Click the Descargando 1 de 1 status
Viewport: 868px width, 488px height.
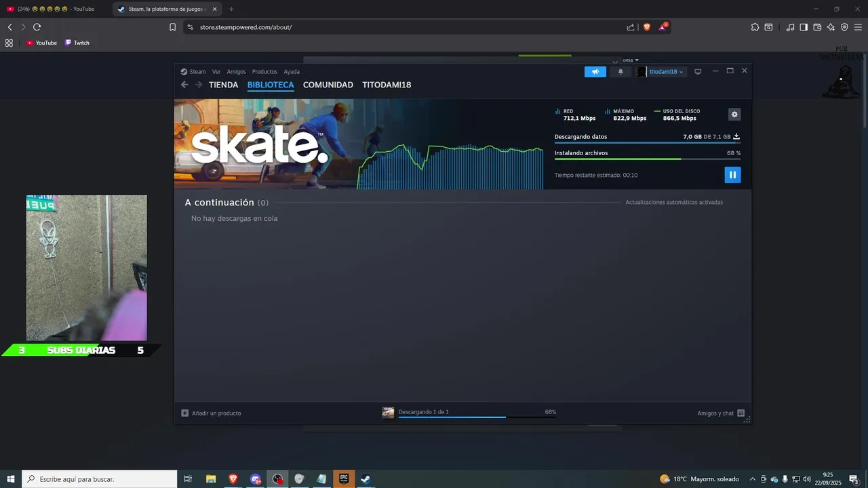(x=424, y=411)
